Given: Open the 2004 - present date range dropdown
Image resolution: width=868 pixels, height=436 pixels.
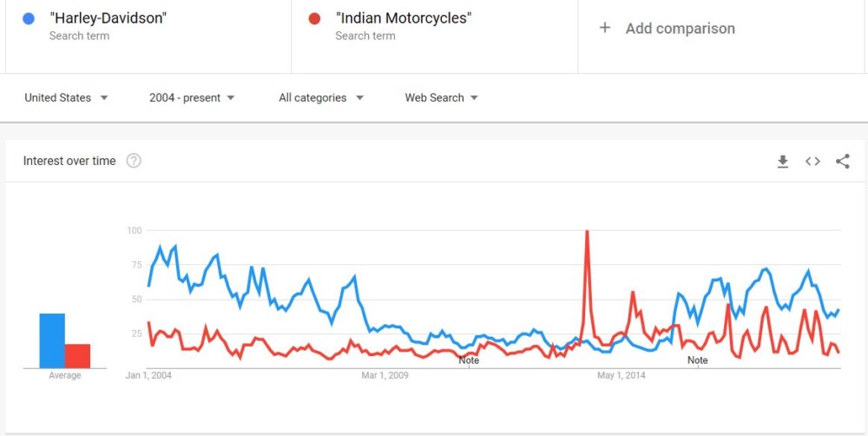Looking at the screenshot, I should pyautogui.click(x=192, y=98).
